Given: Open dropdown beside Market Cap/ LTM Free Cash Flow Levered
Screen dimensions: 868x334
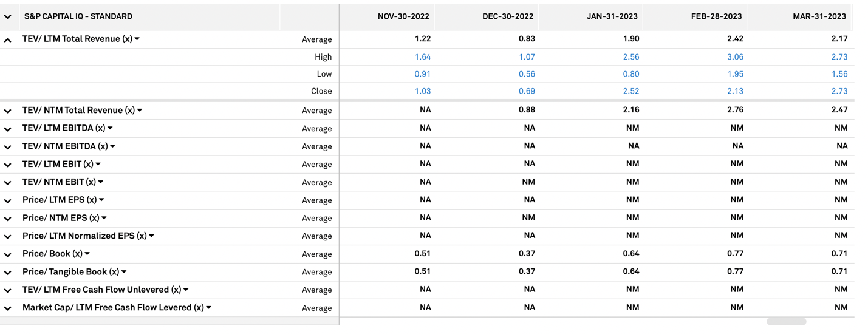Looking at the screenshot, I should click(x=209, y=308).
